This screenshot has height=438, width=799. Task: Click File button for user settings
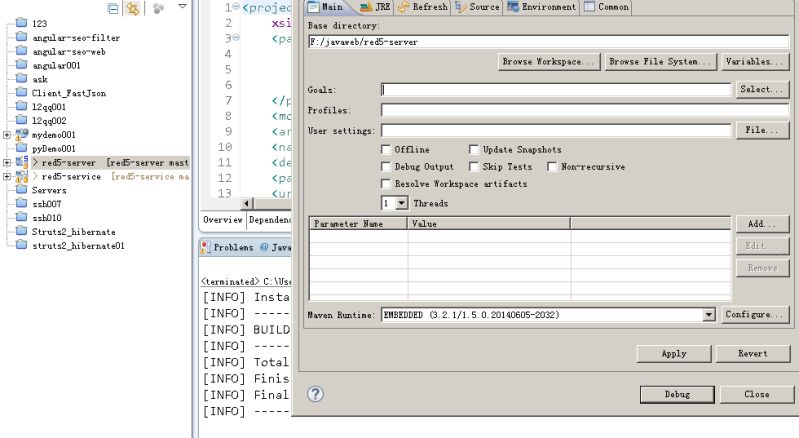tap(762, 130)
